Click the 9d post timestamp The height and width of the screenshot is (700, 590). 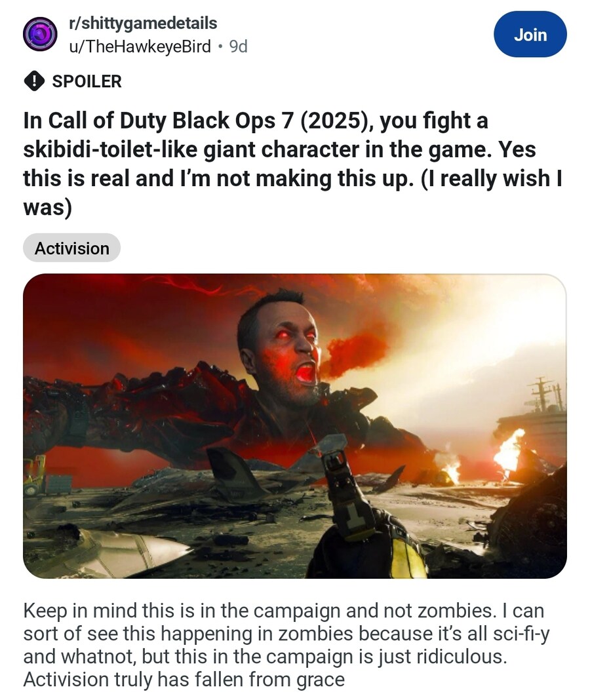coord(239,46)
